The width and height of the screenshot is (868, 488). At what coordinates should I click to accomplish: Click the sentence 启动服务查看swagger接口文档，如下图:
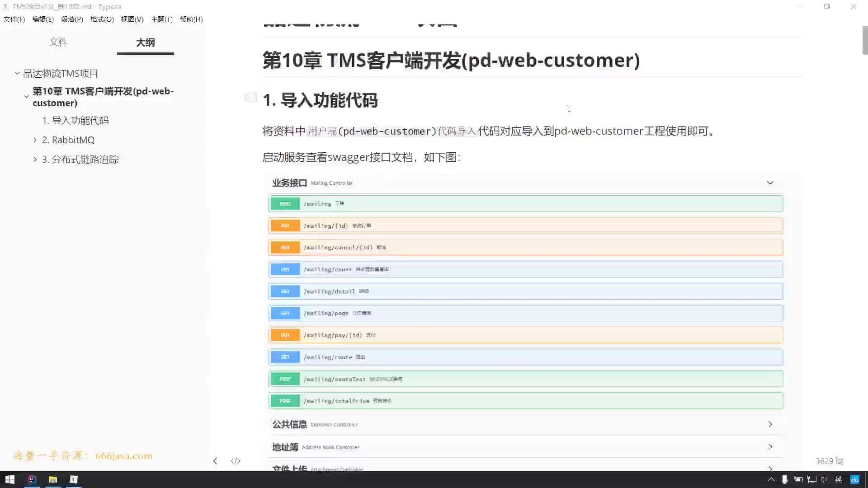[x=361, y=157]
